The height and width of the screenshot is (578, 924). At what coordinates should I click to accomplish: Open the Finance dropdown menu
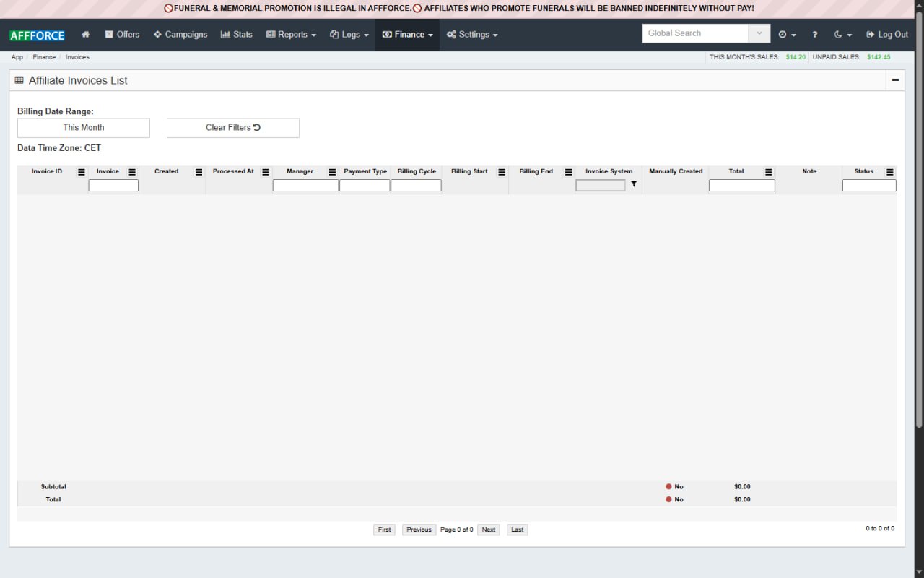click(x=407, y=35)
